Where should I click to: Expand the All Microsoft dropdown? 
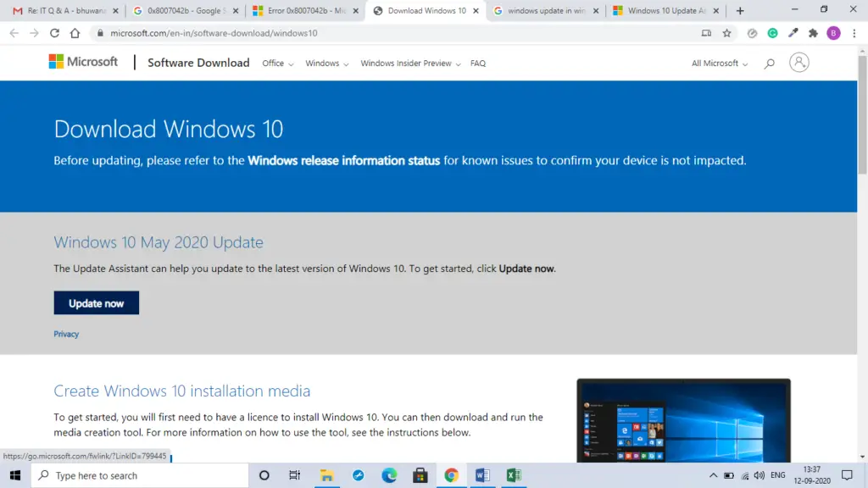[720, 64]
